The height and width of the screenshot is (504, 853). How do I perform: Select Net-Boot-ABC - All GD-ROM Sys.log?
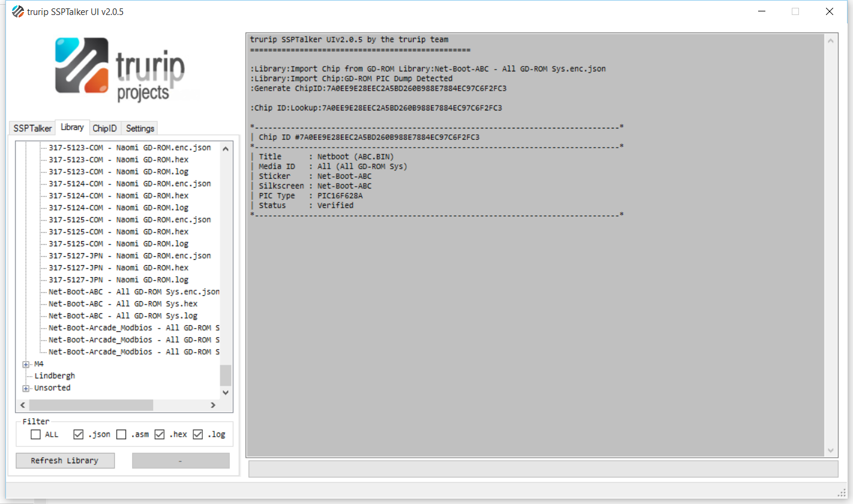click(x=123, y=316)
